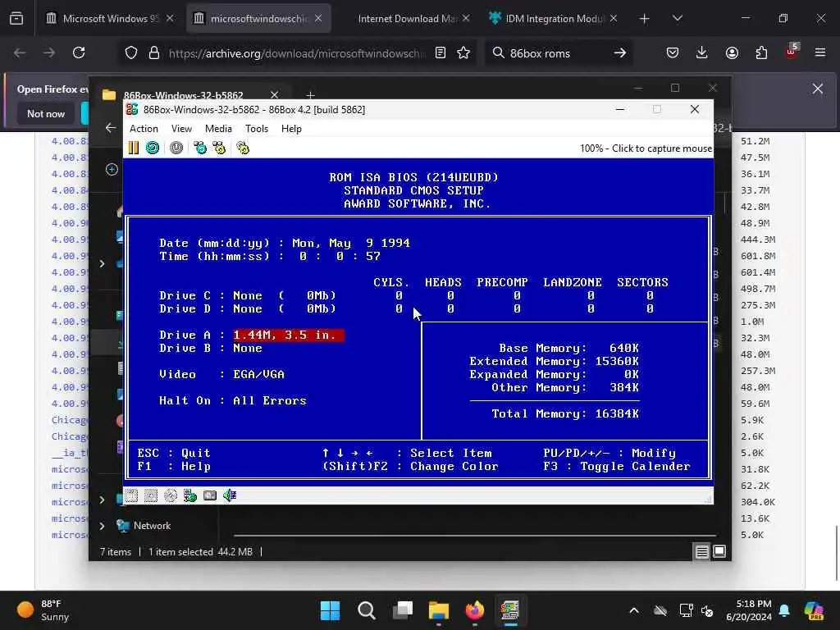Select the '86Box-Windows-32-b5862' File Explorer tab
The image size is (840, 630).
190,95
